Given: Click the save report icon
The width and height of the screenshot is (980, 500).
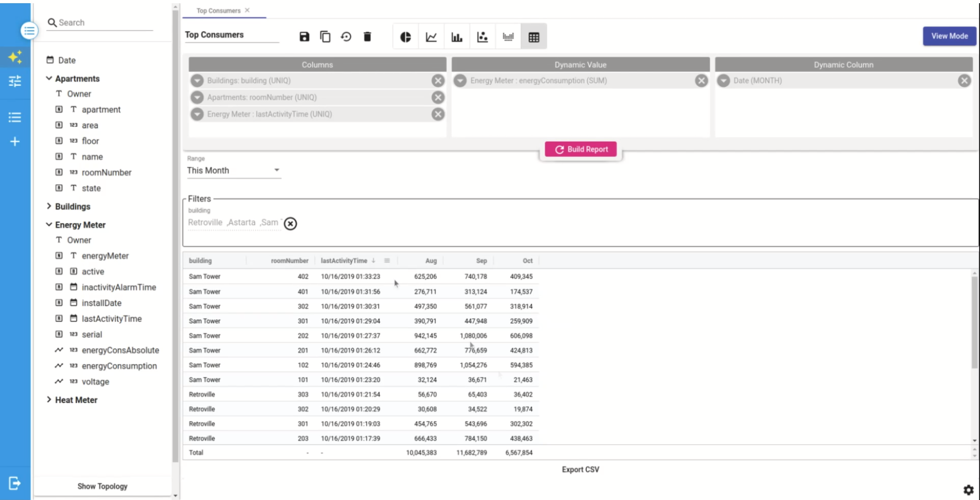Looking at the screenshot, I should (x=304, y=37).
